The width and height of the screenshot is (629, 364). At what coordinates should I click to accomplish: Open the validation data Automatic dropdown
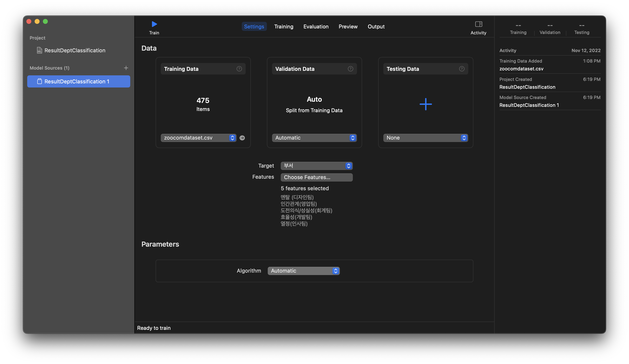click(x=314, y=138)
